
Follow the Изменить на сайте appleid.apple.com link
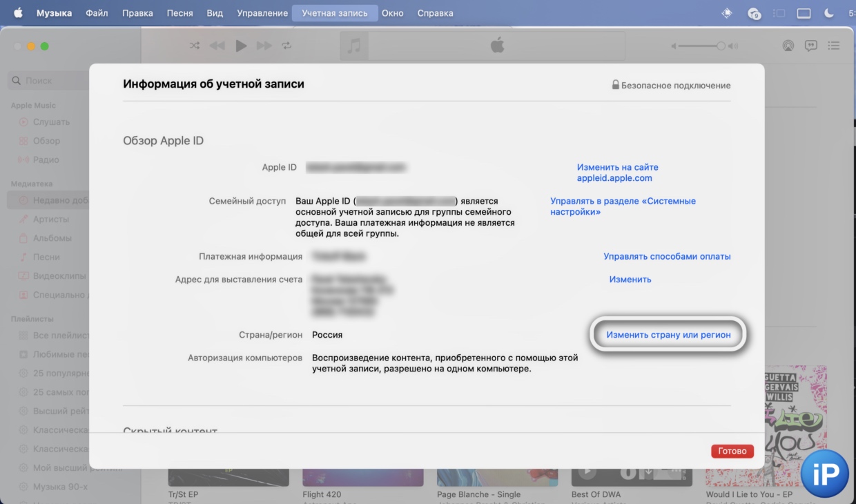pyautogui.click(x=618, y=173)
